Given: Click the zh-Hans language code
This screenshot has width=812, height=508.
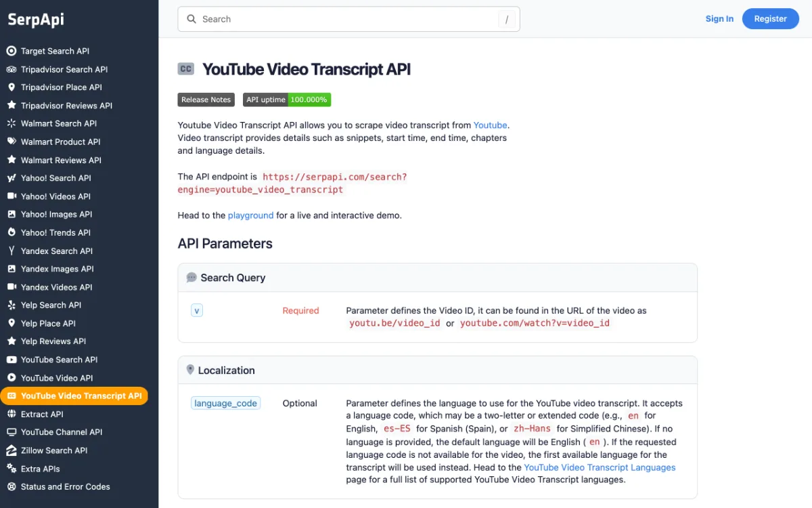Looking at the screenshot, I should (x=532, y=429).
